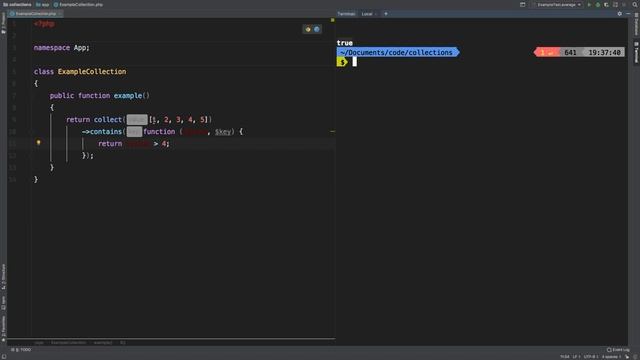Click the cursor position indicator in the status bar

point(564,357)
